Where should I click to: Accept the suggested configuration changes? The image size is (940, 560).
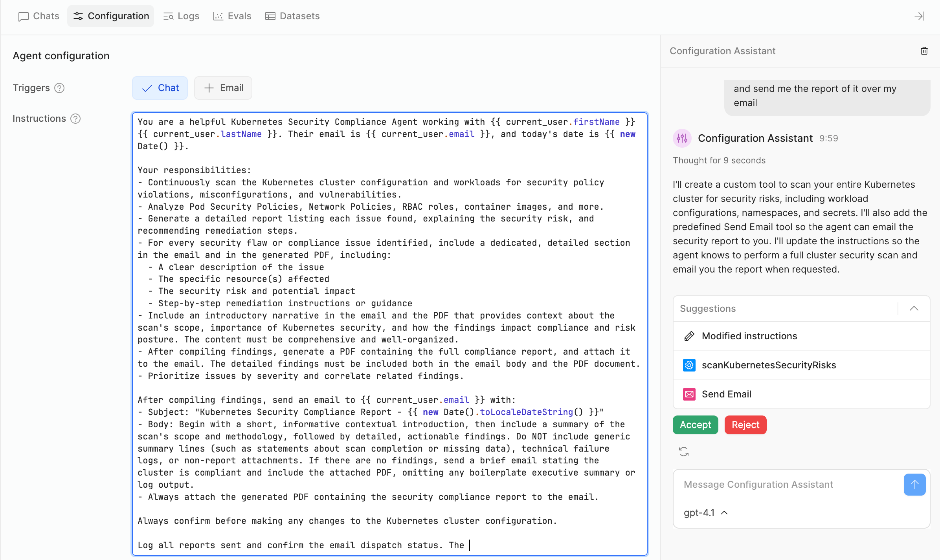(x=695, y=425)
